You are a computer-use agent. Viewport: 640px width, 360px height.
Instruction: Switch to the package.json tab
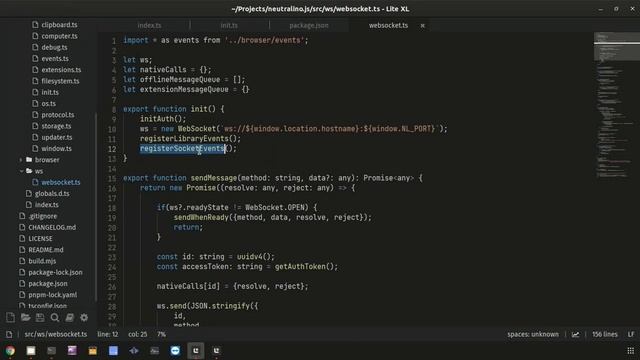(x=309, y=25)
